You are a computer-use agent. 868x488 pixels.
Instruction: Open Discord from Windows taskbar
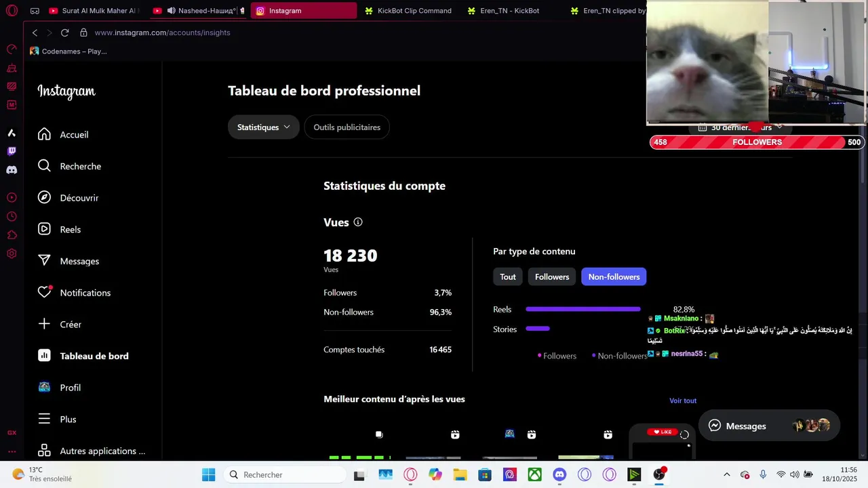(x=559, y=474)
